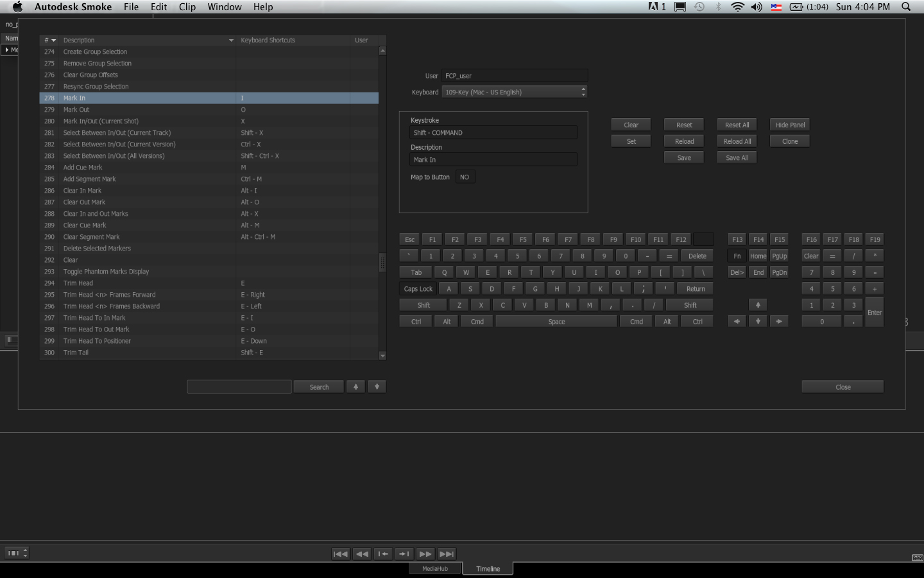Open the Keyboard layout dropdown
This screenshot has height=578, width=924.
point(514,92)
